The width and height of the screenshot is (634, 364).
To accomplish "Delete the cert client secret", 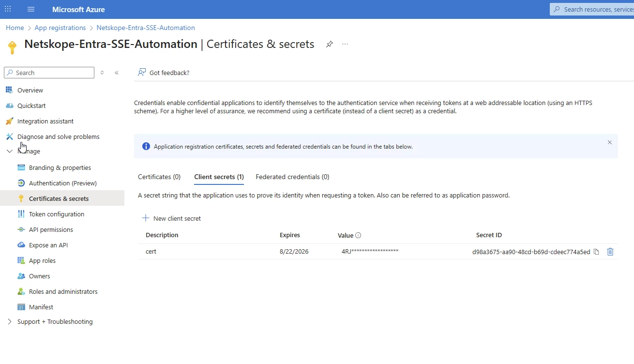I will pyautogui.click(x=610, y=252).
